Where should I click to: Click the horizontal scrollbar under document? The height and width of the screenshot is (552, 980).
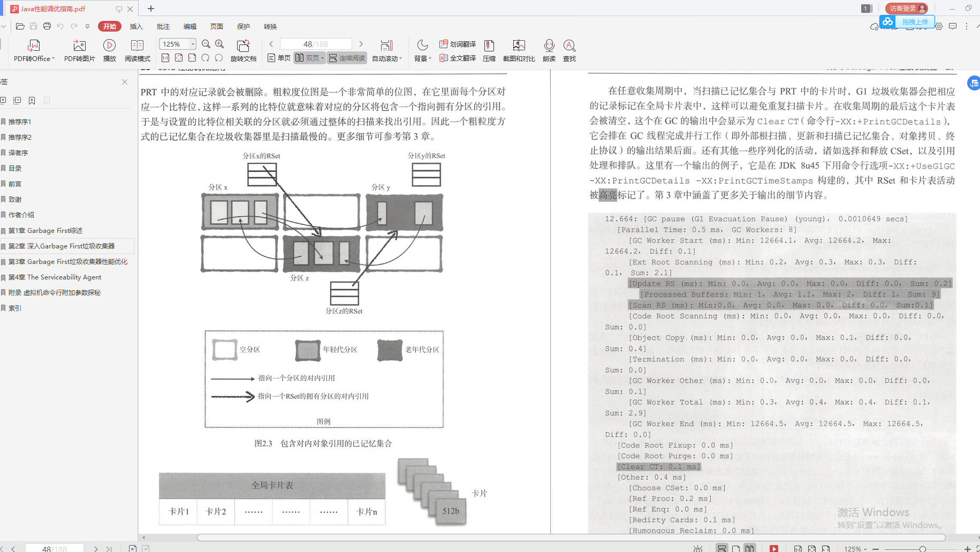click(x=571, y=538)
